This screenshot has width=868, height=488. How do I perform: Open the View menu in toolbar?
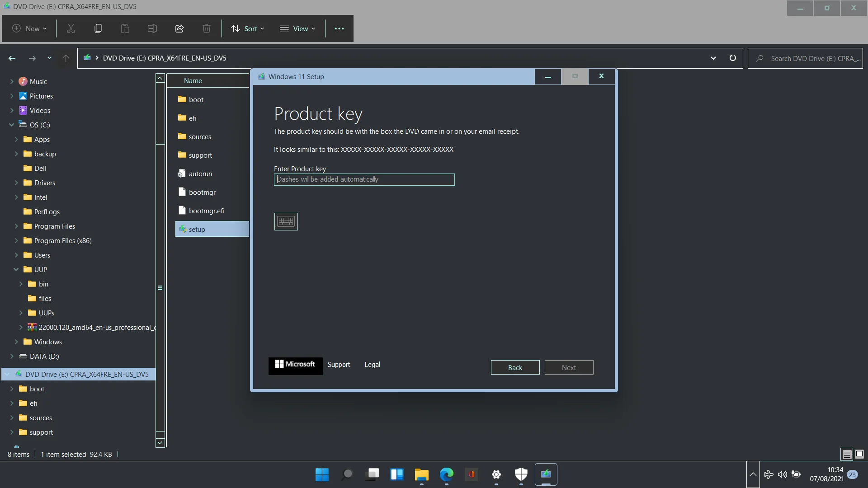[x=297, y=28]
